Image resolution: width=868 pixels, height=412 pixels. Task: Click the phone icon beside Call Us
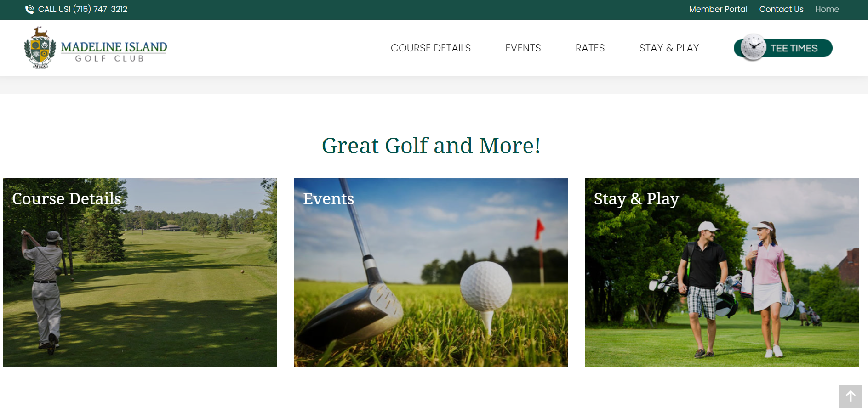click(29, 9)
